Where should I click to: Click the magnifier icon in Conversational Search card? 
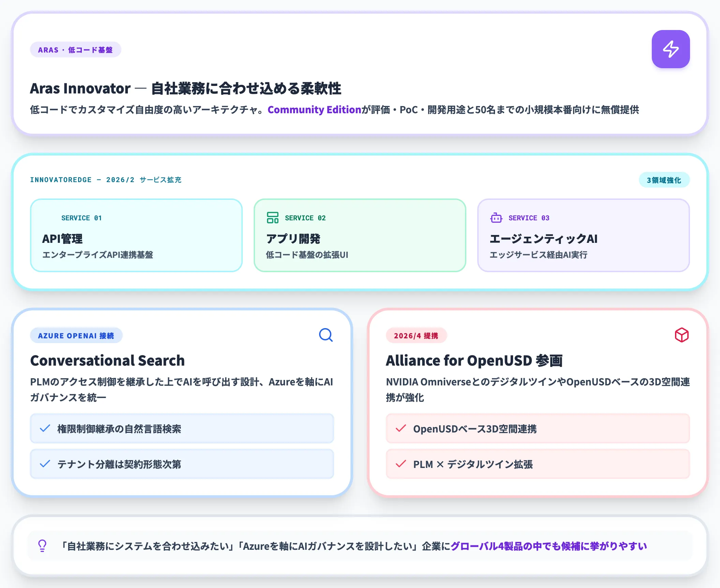(326, 335)
